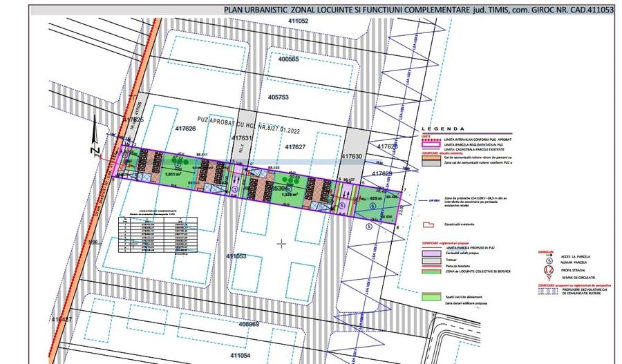622x364 pixels.
Task: Pick the orange Cai de comunicatii rutiere swatch
Action: [x=430, y=158]
